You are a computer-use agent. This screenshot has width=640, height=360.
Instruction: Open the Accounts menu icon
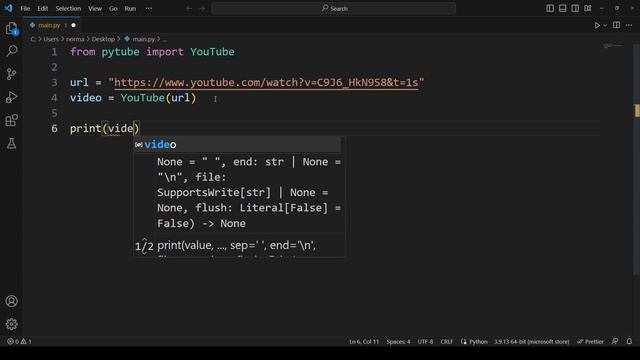(11, 301)
